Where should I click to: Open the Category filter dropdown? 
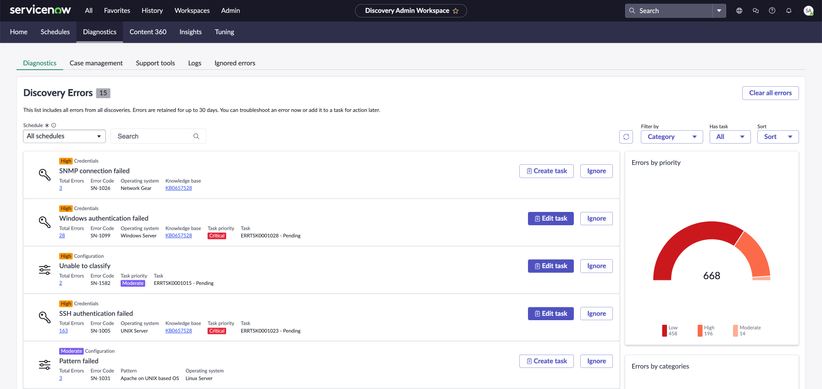tap(672, 137)
